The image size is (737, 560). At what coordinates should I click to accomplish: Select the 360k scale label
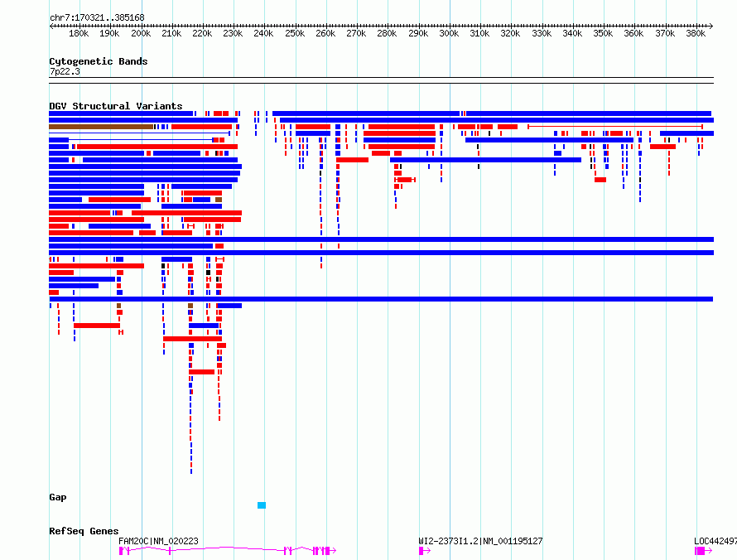pos(633,33)
